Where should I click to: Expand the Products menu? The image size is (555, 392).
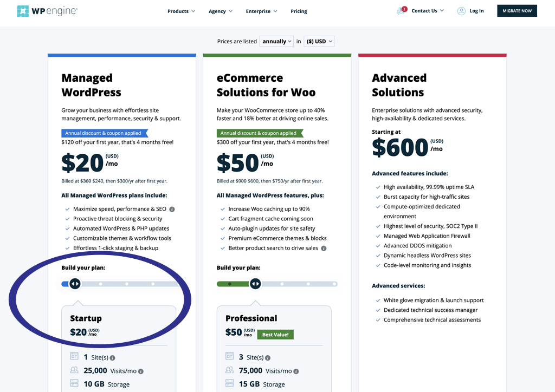[x=181, y=11]
